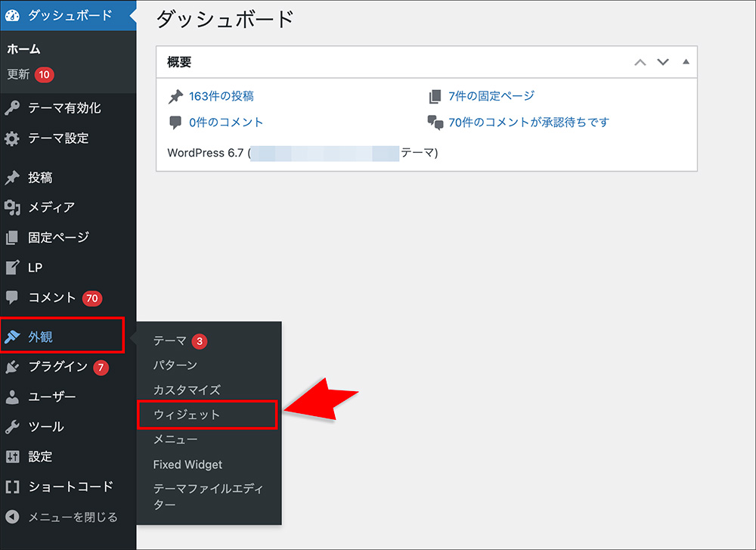
Task: Click the gear icon beside テーマ設定
Action: pos(12,138)
